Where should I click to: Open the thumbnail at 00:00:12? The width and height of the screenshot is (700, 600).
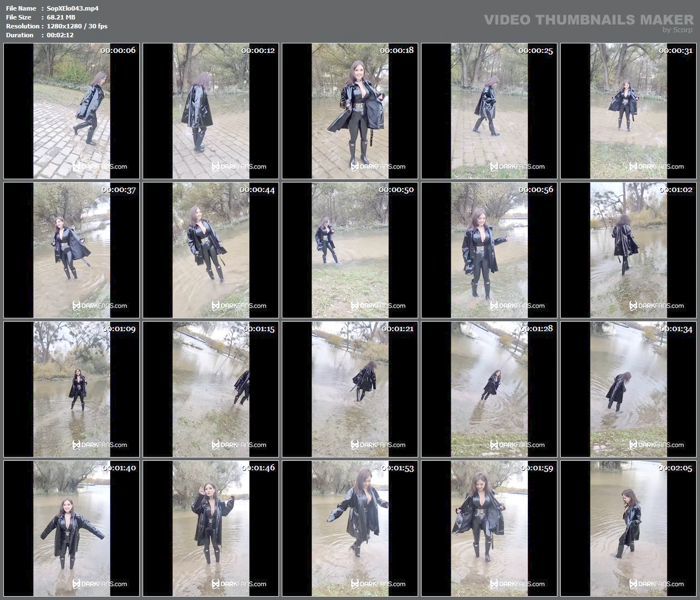pyautogui.click(x=211, y=111)
